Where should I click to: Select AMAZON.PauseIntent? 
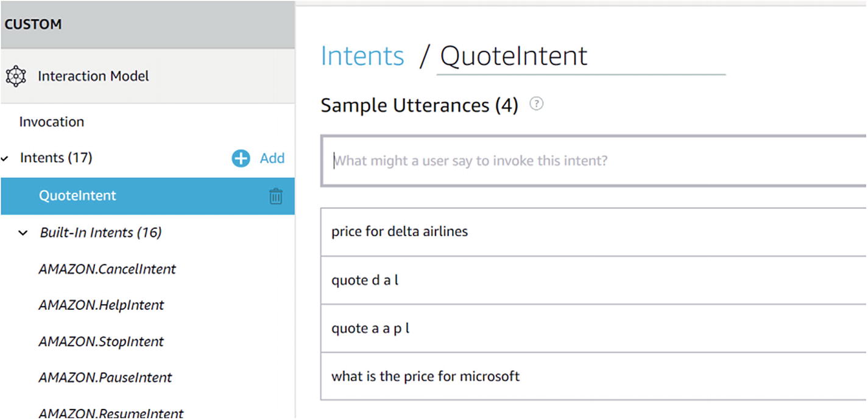pos(105,377)
